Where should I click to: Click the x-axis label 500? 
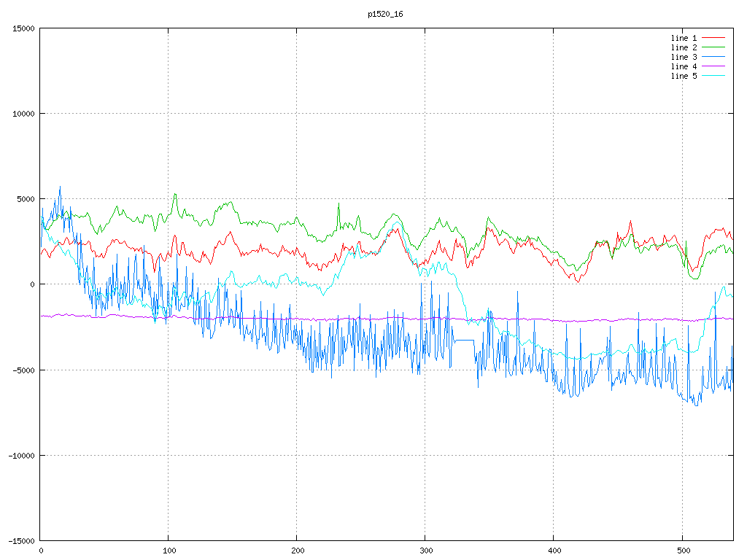[683, 551]
